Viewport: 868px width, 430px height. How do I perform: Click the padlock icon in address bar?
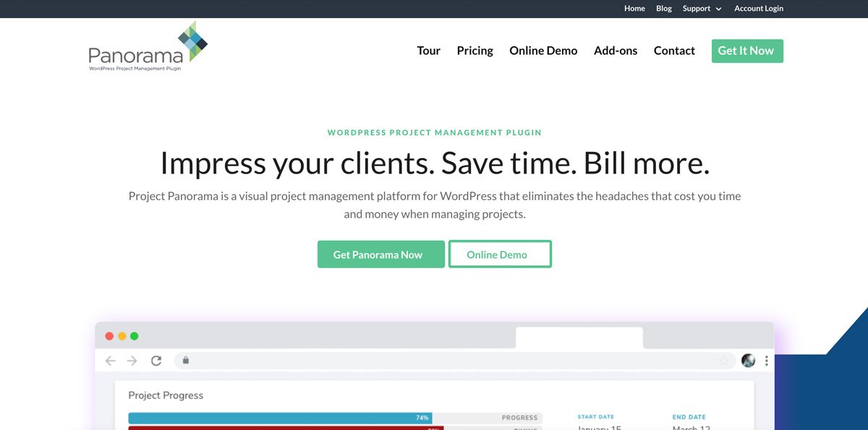tap(186, 361)
